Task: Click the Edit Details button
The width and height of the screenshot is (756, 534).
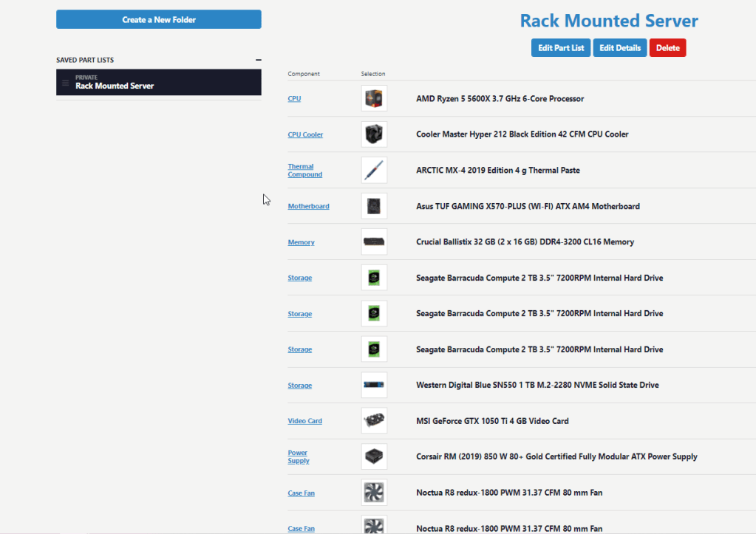Action: [619, 48]
